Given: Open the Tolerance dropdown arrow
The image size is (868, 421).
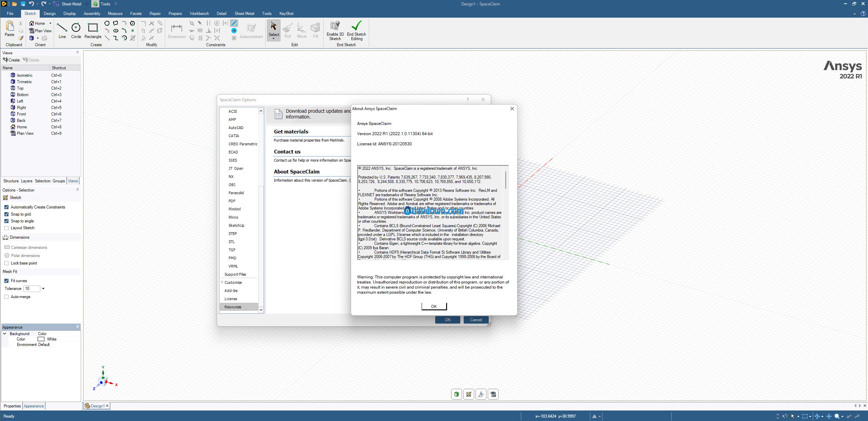Looking at the screenshot, I should (x=43, y=289).
